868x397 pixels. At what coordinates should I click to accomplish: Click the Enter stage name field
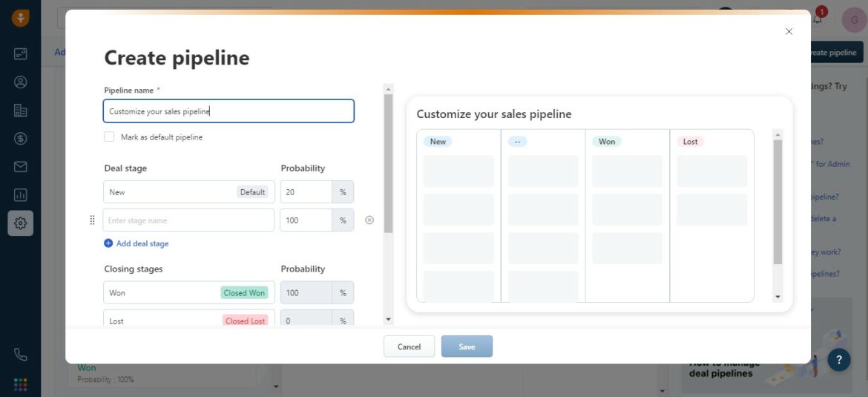click(188, 220)
